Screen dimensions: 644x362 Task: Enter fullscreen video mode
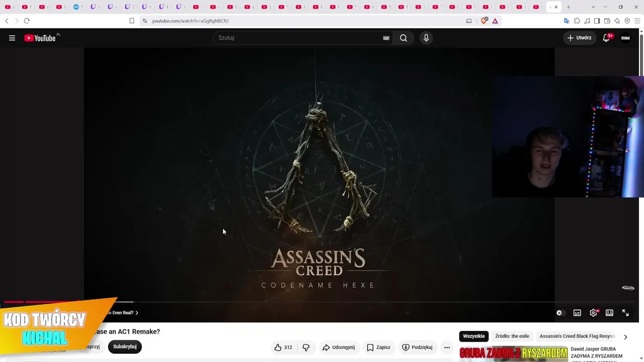[625, 313]
